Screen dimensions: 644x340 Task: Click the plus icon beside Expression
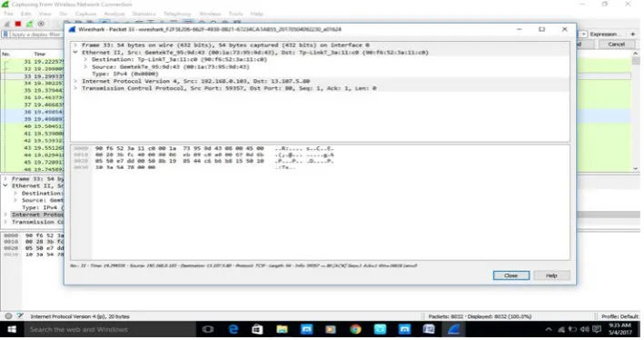click(633, 35)
